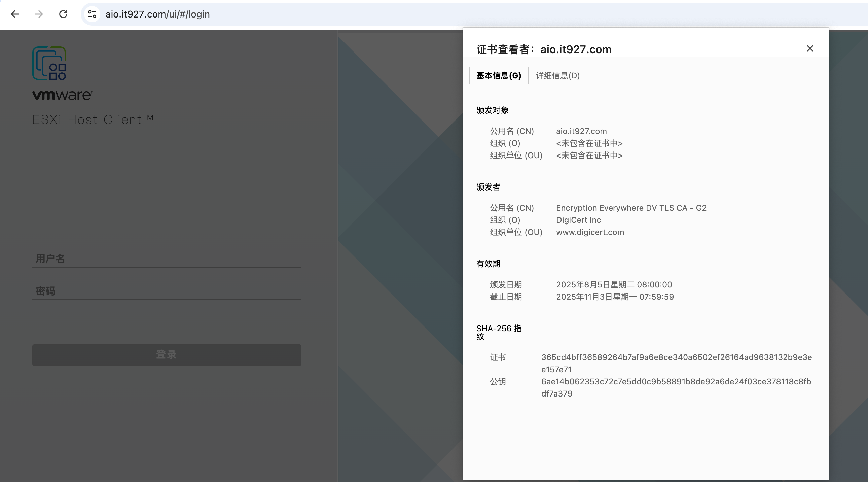Image resolution: width=868 pixels, height=482 pixels.
Task: Focus the 密码 password field
Action: click(167, 291)
